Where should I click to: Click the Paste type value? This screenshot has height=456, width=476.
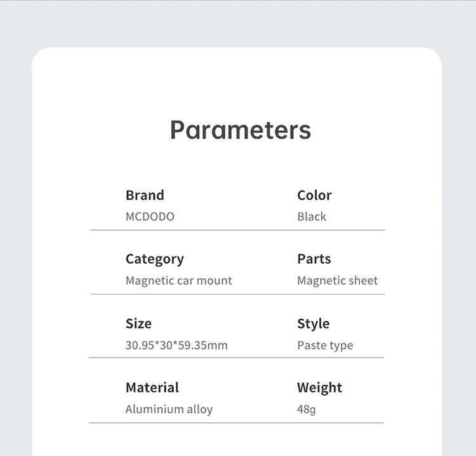tap(325, 345)
